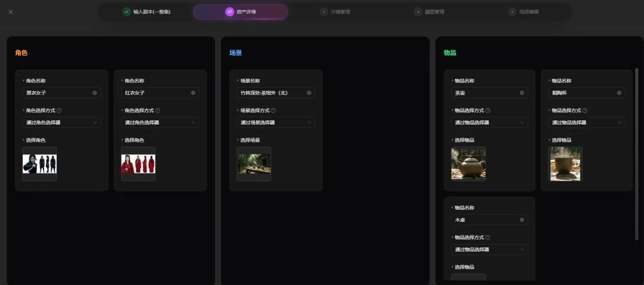Clear the 黑衣女子 name field
Viewport: 644px width, 285px height.
point(95,93)
